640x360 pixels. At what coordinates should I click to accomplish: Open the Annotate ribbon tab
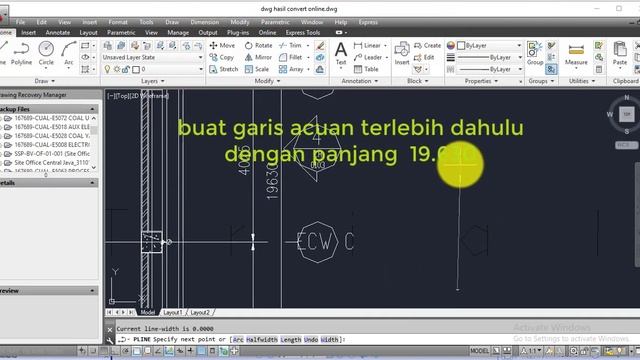coord(58,33)
